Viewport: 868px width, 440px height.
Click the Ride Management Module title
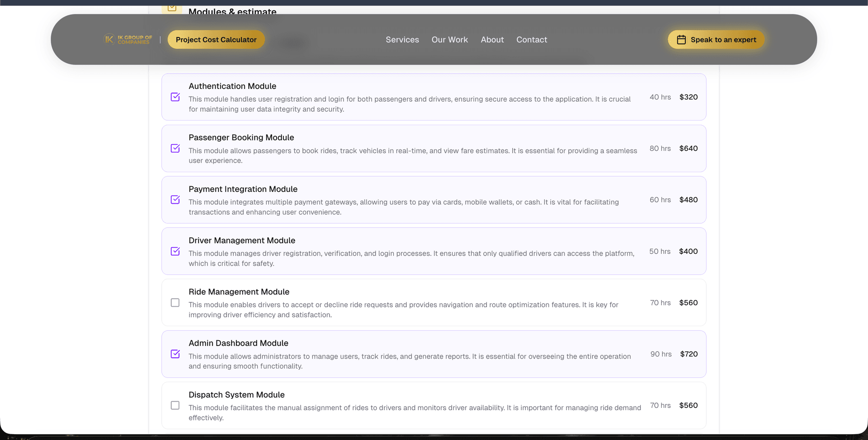coord(239,292)
